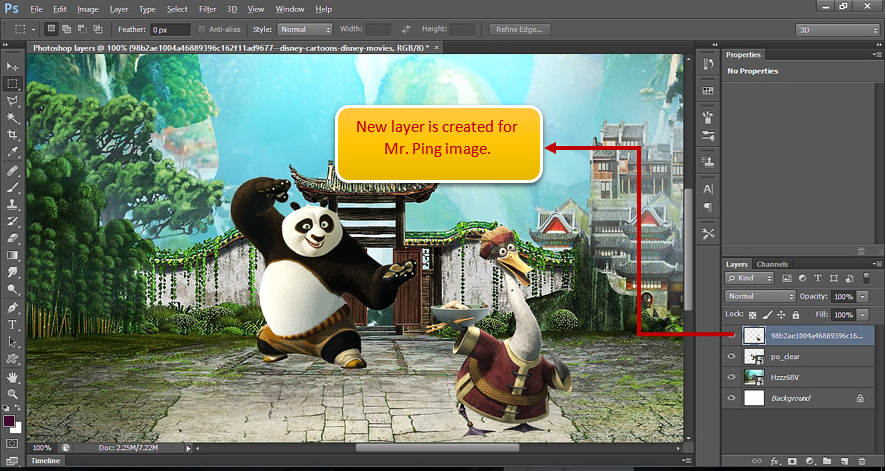Select the Brush tool
The image size is (886, 471).
(12, 187)
